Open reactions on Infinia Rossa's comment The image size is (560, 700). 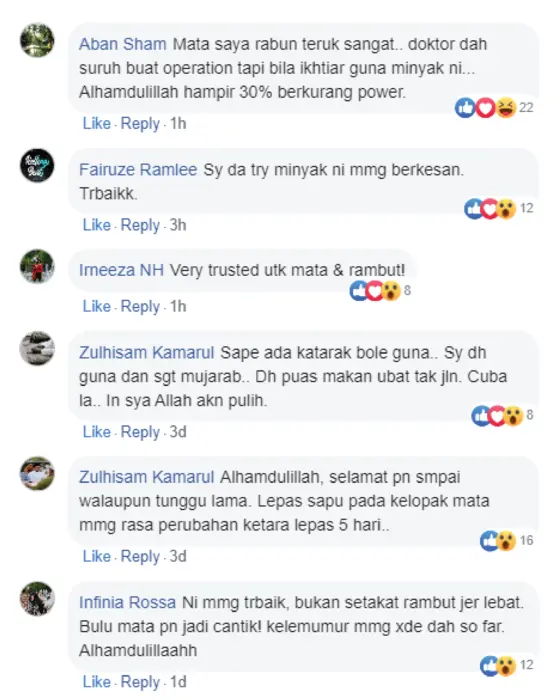tap(507, 665)
